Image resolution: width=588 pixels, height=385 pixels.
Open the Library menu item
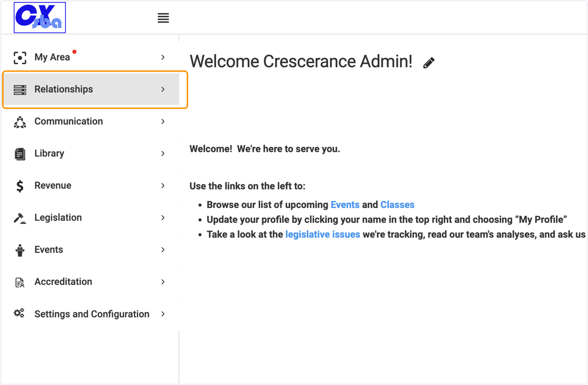91,154
